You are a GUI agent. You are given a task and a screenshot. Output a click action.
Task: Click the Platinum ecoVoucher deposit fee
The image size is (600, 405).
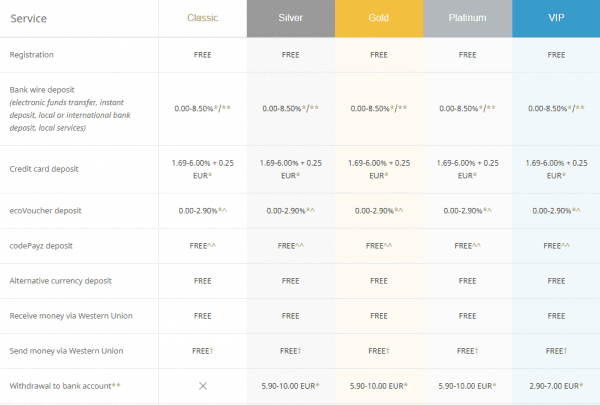467,211
